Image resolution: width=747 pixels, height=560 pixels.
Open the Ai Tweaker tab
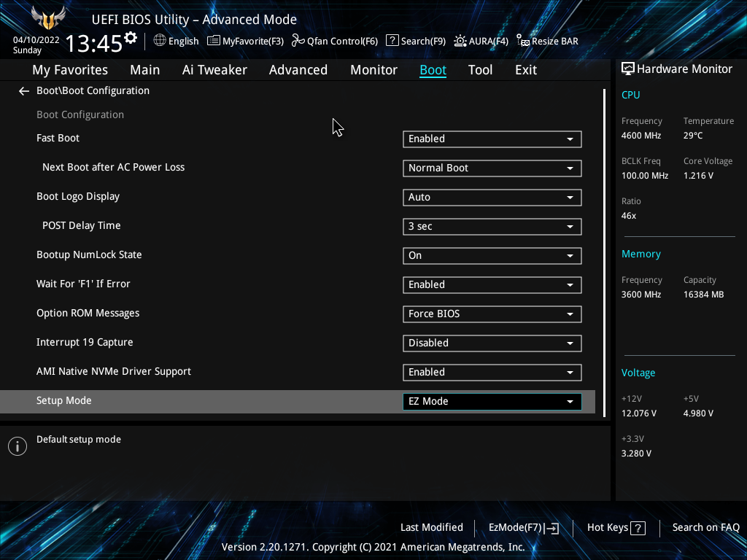click(214, 70)
